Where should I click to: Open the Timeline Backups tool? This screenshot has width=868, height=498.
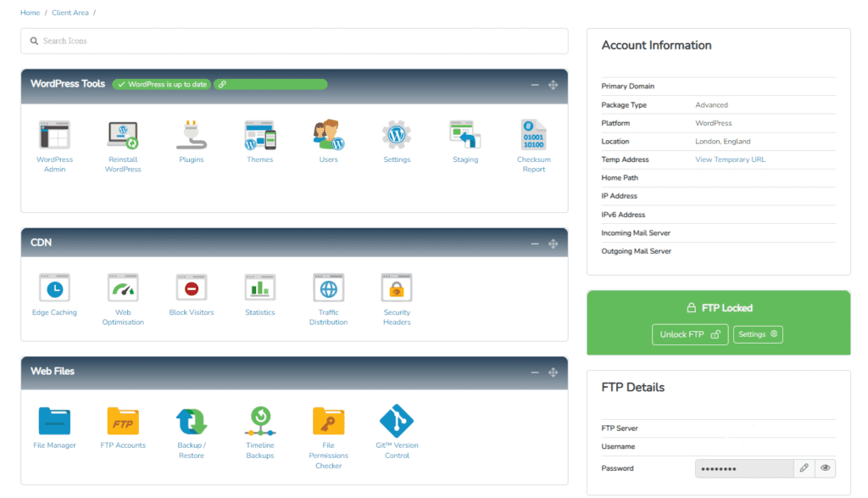[x=259, y=421]
